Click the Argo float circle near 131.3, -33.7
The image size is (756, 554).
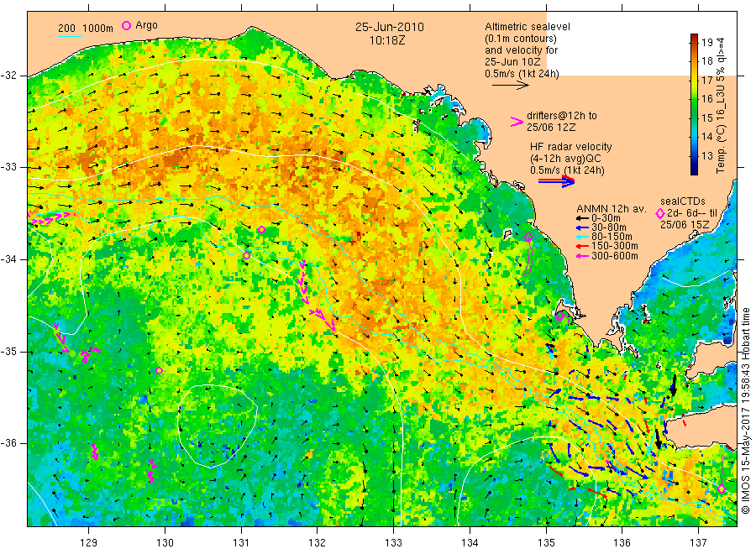click(261, 230)
